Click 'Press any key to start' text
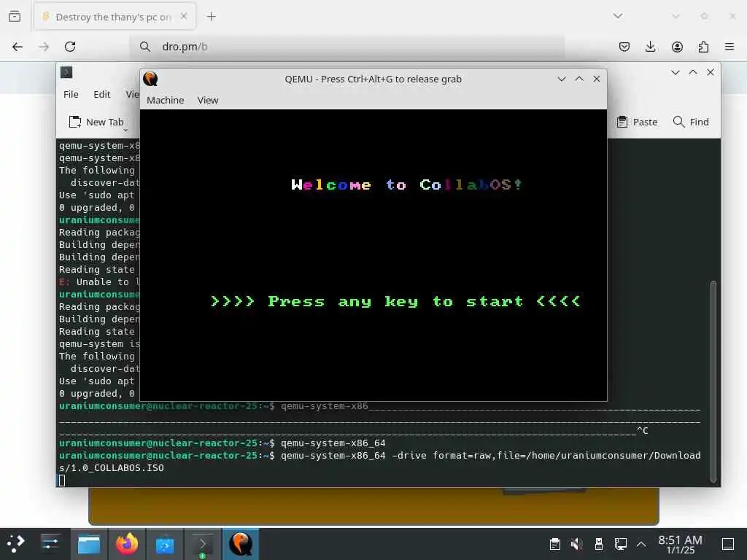Screen dimensions: 747x560 pyautogui.click(x=395, y=301)
